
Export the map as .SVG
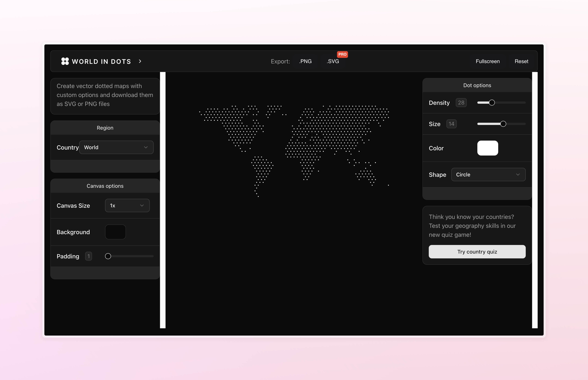(x=333, y=61)
